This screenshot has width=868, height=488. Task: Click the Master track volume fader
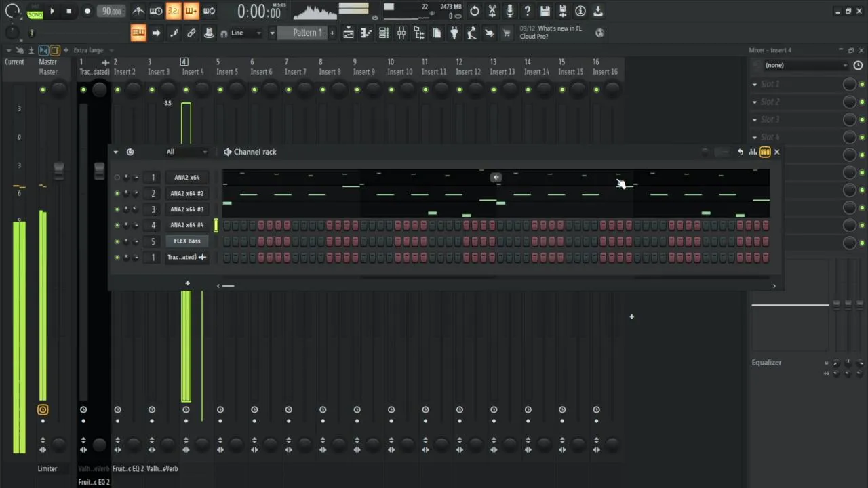[58, 169]
